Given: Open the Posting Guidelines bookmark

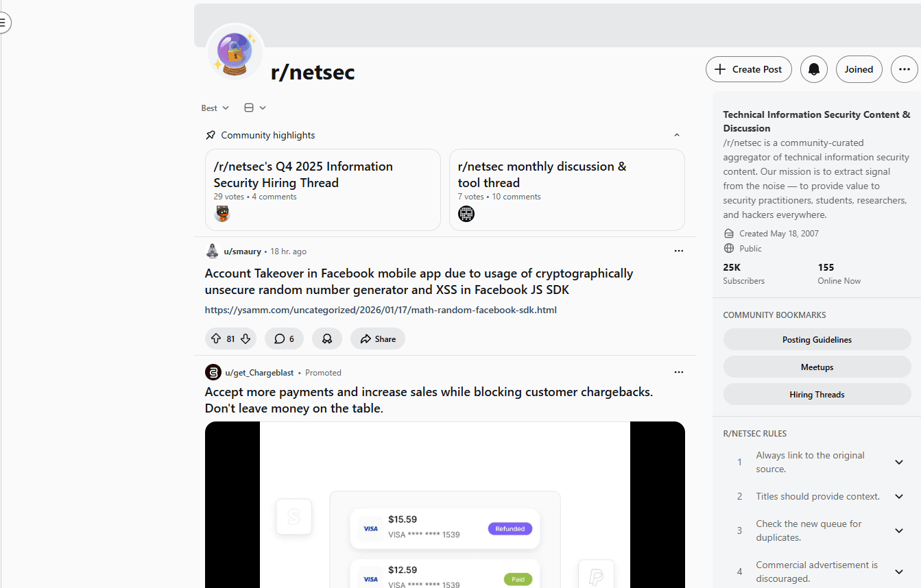Looking at the screenshot, I should pos(817,339).
